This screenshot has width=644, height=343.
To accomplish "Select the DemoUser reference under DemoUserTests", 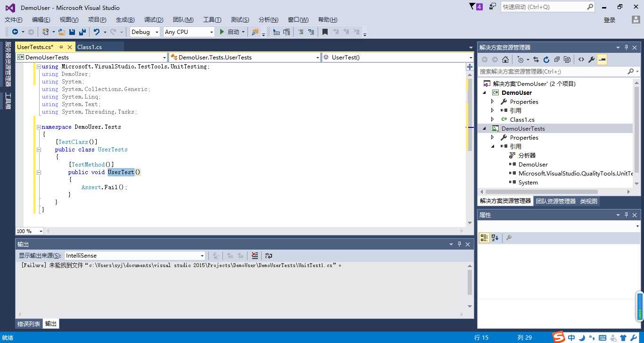I will pos(533,164).
